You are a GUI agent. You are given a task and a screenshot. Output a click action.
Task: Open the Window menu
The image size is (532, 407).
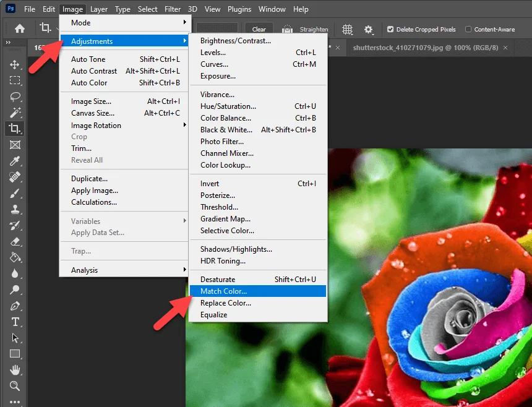[272, 9]
